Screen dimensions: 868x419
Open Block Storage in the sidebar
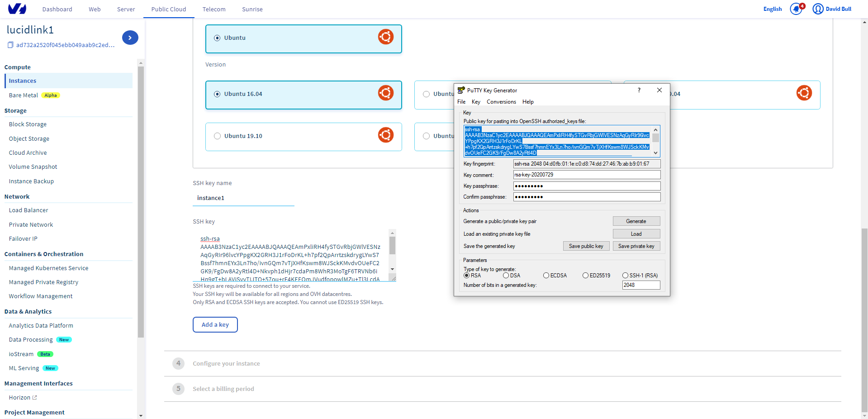[28, 124]
